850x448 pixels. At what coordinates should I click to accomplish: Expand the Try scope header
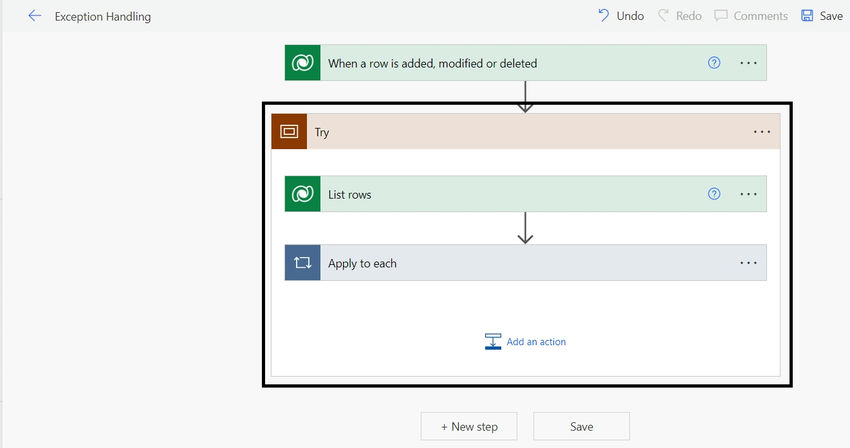(526, 131)
